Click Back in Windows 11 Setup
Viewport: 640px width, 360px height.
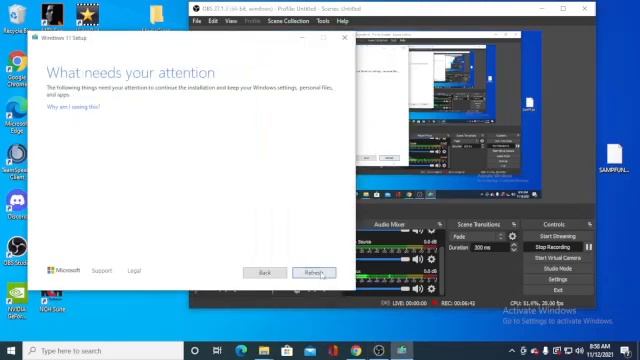[x=265, y=273]
